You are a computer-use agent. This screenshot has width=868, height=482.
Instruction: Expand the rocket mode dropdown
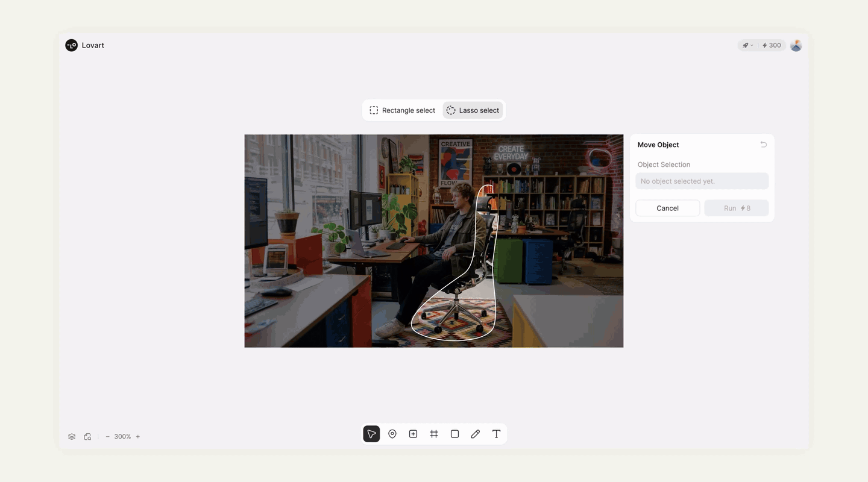[747, 45]
